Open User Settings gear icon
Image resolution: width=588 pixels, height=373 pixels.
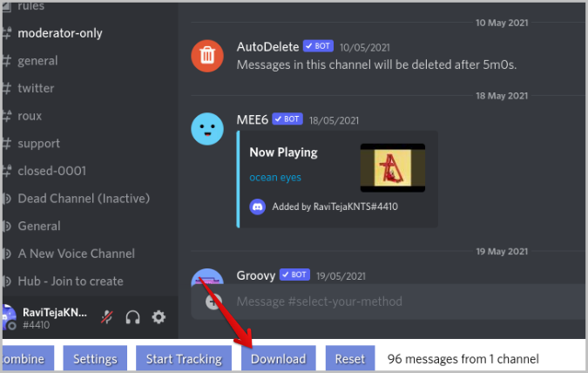coord(159,317)
